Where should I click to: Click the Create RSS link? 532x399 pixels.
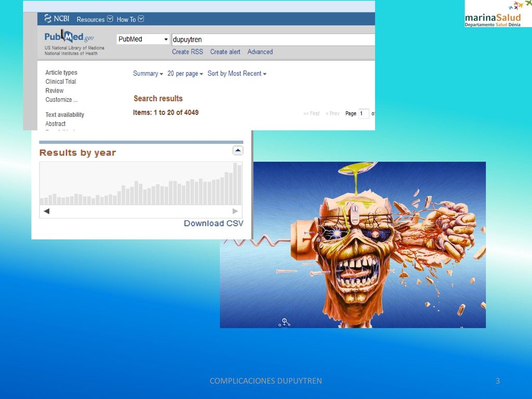(x=187, y=51)
